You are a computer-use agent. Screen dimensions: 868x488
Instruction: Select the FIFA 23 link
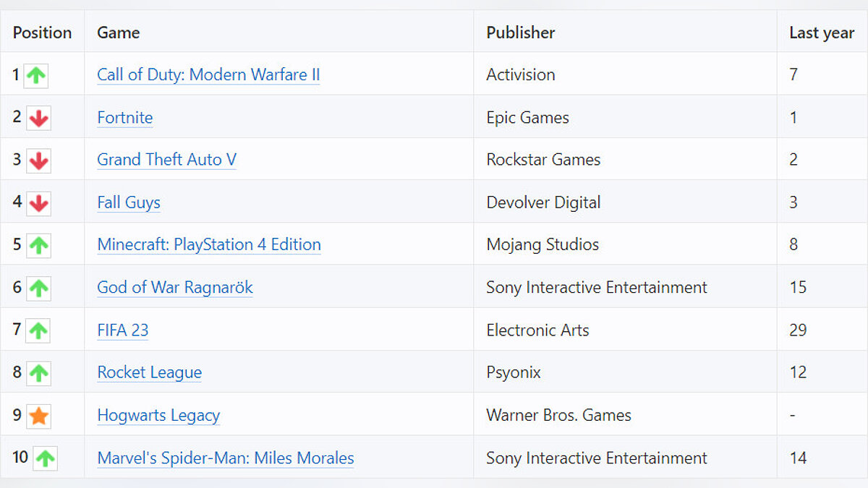(x=123, y=330)
